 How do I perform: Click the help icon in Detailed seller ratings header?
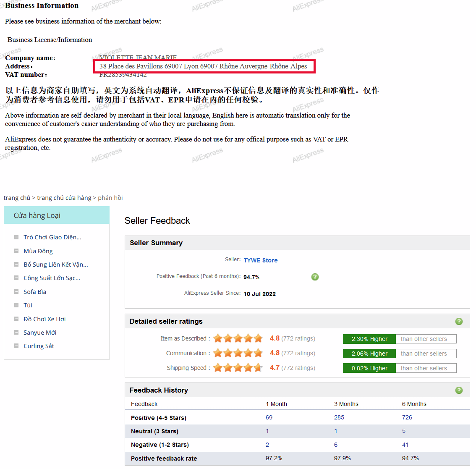[459, 321]
